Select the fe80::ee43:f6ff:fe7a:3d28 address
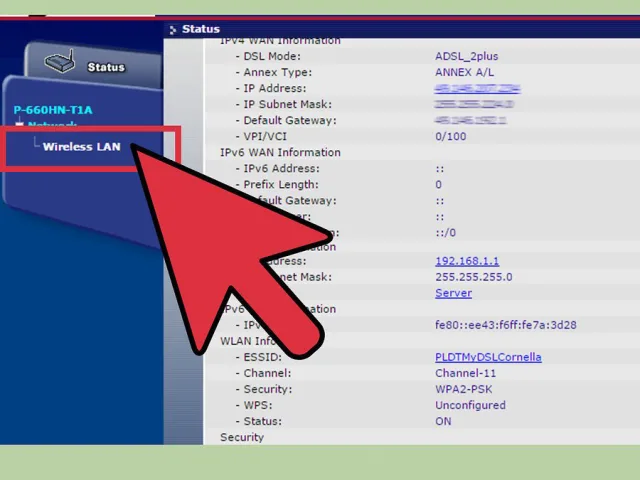Viewport: 640px width, 480px height. click(x=506, y=325)
